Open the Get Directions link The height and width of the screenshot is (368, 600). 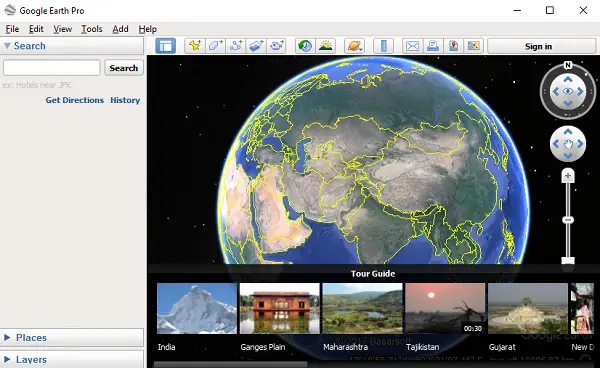point(75,100)
